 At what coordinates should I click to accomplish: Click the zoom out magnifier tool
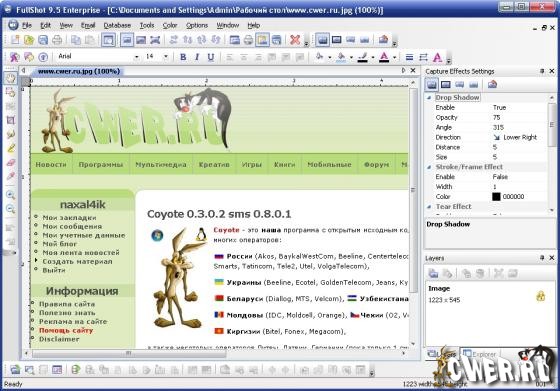pos(10,209)
